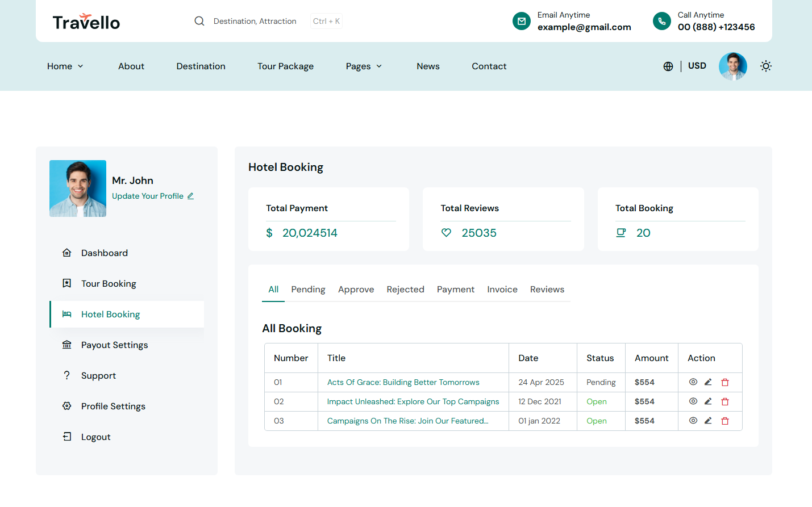Toggle light/dark mode sun icon
Image resolution: width=812 pixels, height=507 pixels.
pyautogui.click(x=766, y=66)
